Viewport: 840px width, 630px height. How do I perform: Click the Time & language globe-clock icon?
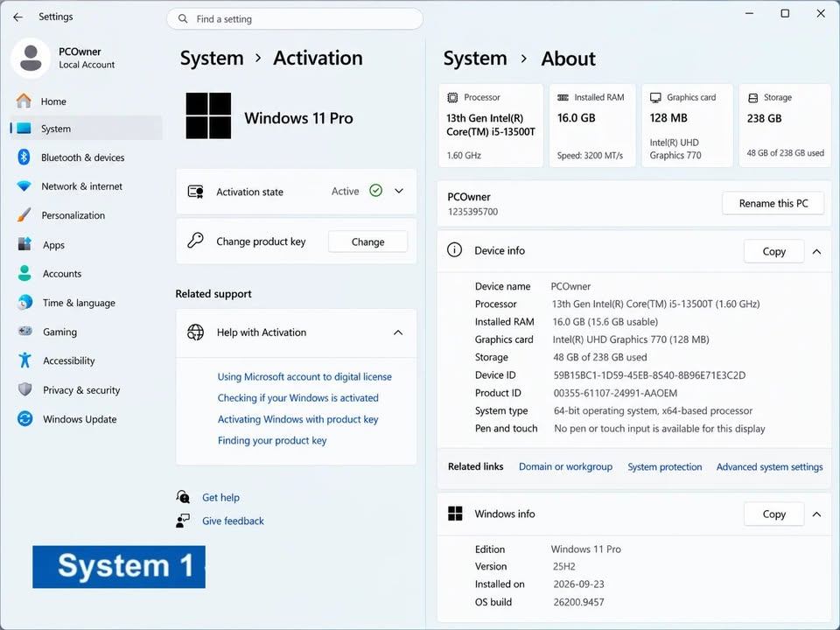[24, 302]
